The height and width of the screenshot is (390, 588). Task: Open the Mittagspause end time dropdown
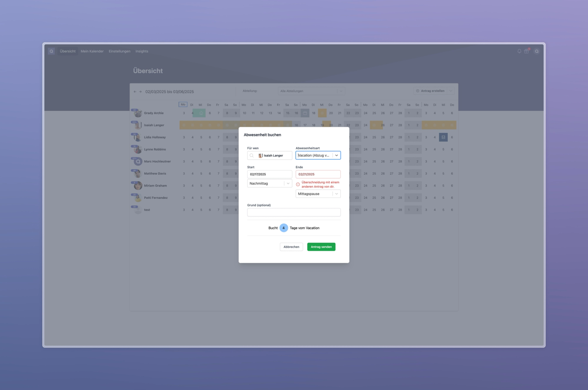pyautogui.click(x=336, y=194)
